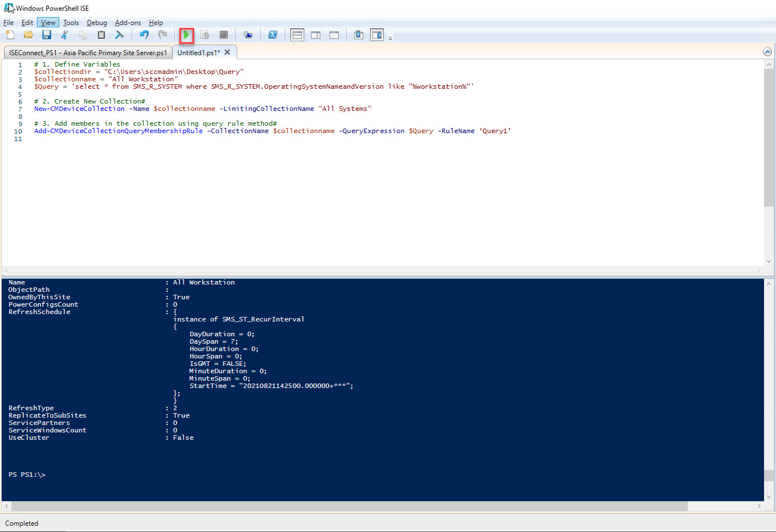Image resolution: width=776 pixels, height=532 pixels.
Task: Open the Add-ons menu
Action: (x=128, y=23)
